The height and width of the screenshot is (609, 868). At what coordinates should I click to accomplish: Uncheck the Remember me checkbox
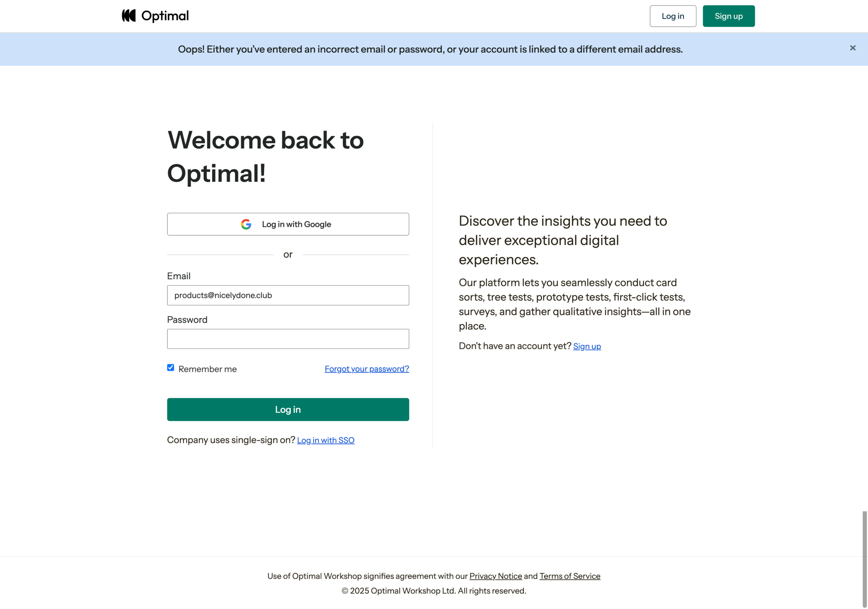(170, 368)
